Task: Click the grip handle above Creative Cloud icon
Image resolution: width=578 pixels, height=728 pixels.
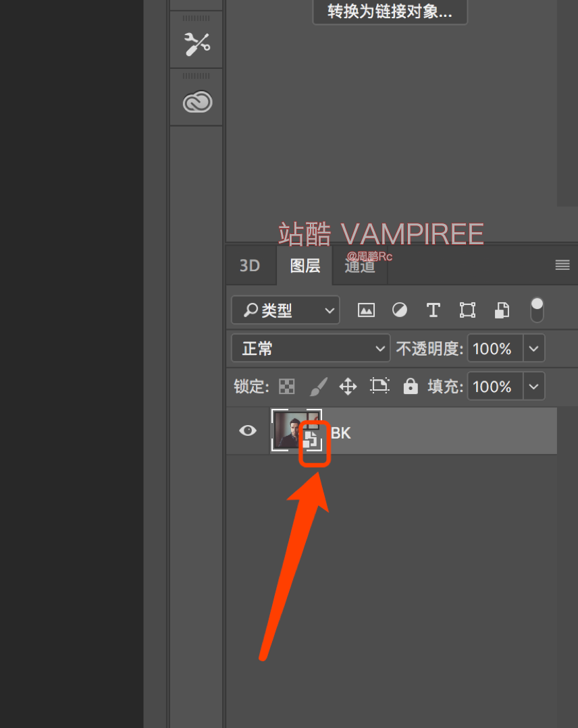Action: click(x=196, y=76)
